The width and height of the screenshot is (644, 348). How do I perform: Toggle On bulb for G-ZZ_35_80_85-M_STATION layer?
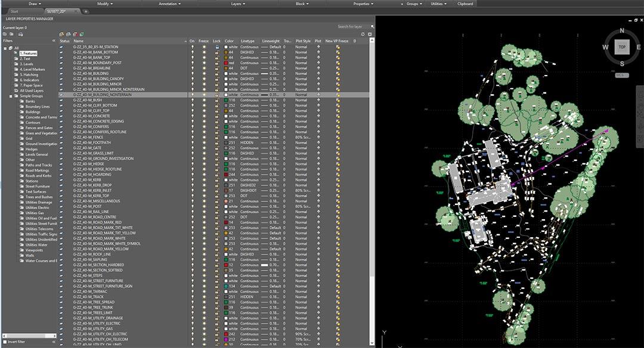coord(192,47)
